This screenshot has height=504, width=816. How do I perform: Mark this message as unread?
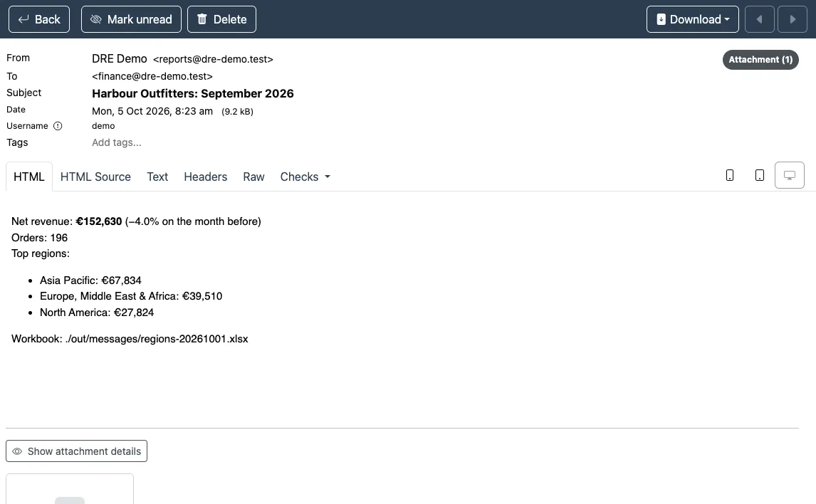pyautogui.click(x=131, y=19)
